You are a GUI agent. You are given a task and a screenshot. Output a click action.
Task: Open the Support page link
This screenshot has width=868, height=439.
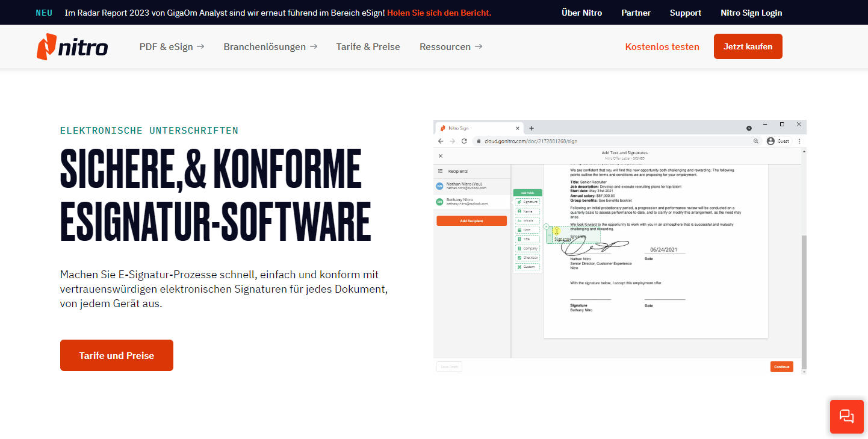click(686, 13)
